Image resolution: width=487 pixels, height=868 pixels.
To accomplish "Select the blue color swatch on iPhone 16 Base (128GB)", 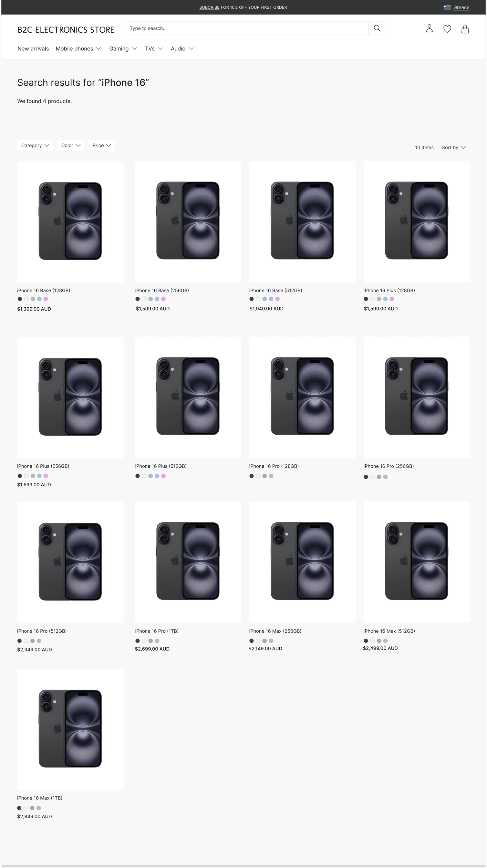I will pos(39,299).
